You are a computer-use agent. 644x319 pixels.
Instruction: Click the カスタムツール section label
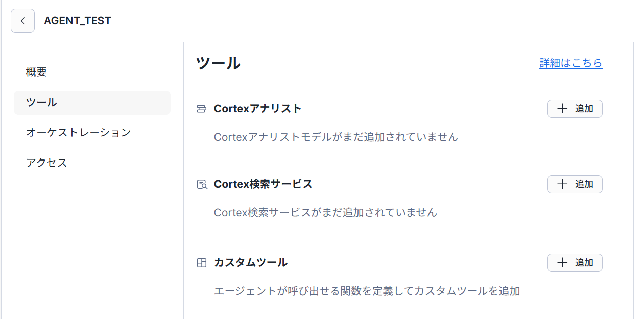click(x=251, y=263)
